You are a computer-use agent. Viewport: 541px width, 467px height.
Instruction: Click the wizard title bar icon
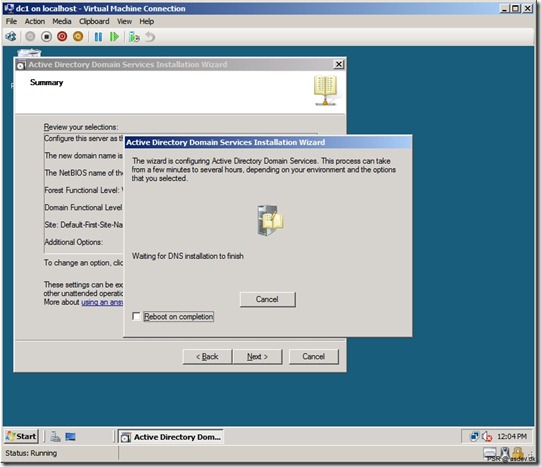(21, 65)
